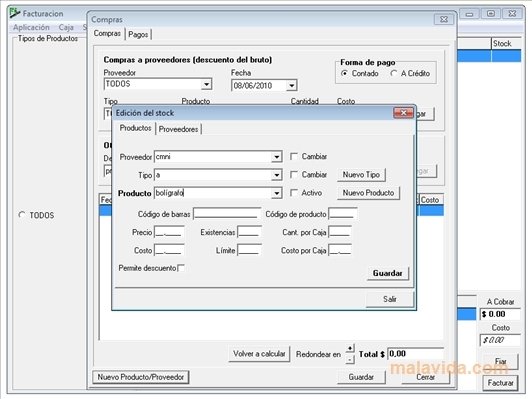
Task: Increase Redondear en with plus button
Action: [350, 348]
